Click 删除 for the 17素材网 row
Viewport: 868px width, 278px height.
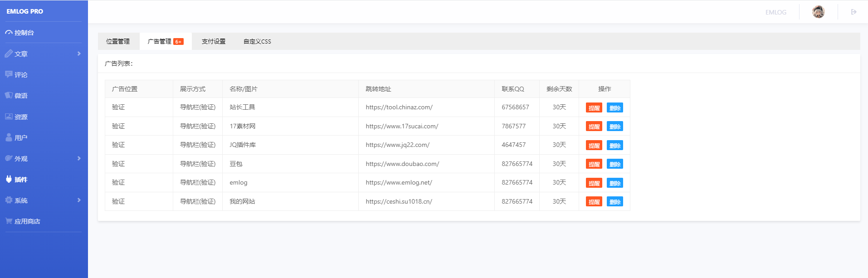tap(615, 127)
